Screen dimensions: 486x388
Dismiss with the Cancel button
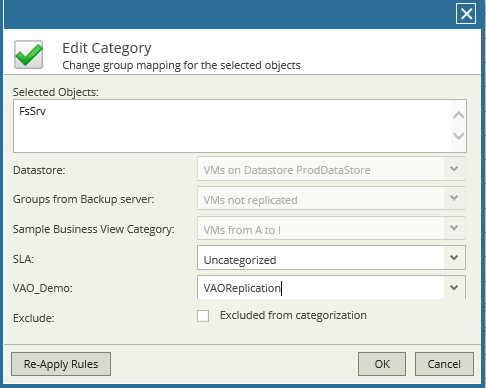coord(444,364)
